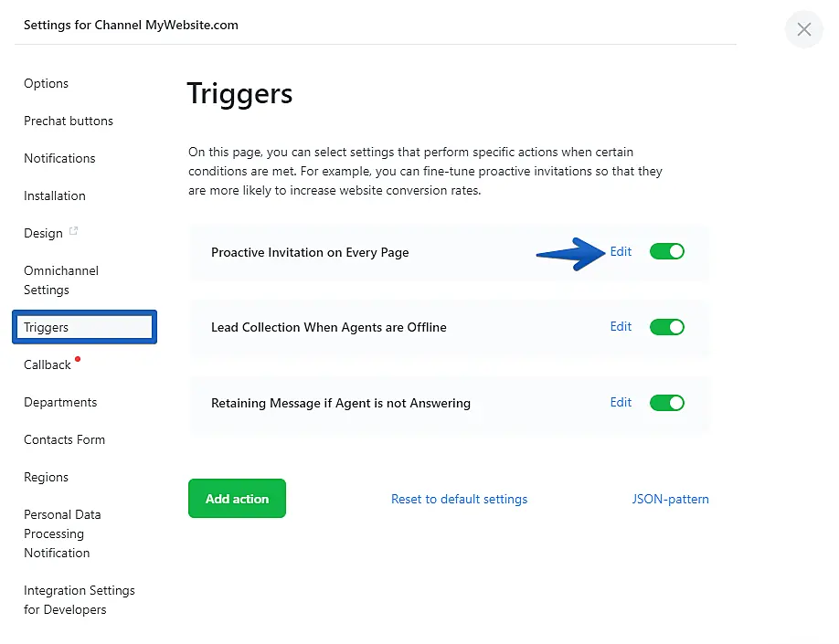Edit the Lead Collection trigger
This screenshot has height=644, width=839.
621,327
